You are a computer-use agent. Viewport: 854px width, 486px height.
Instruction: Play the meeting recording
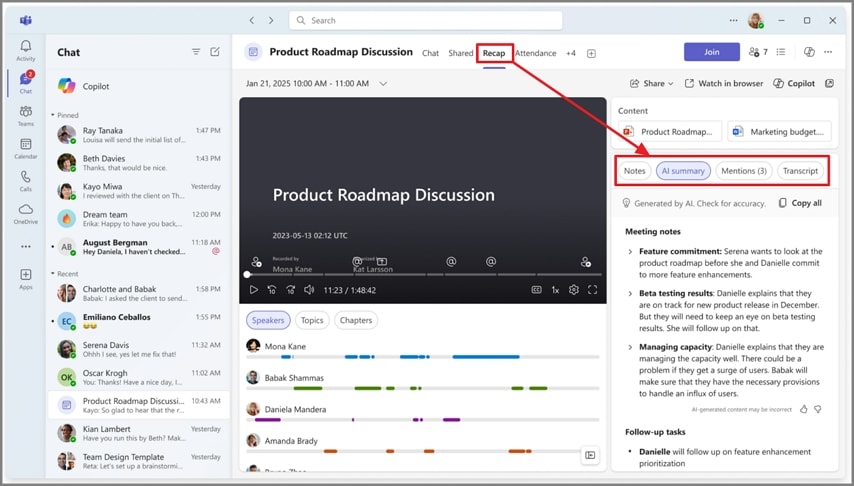pyautogui.click(x=253, y=290)
